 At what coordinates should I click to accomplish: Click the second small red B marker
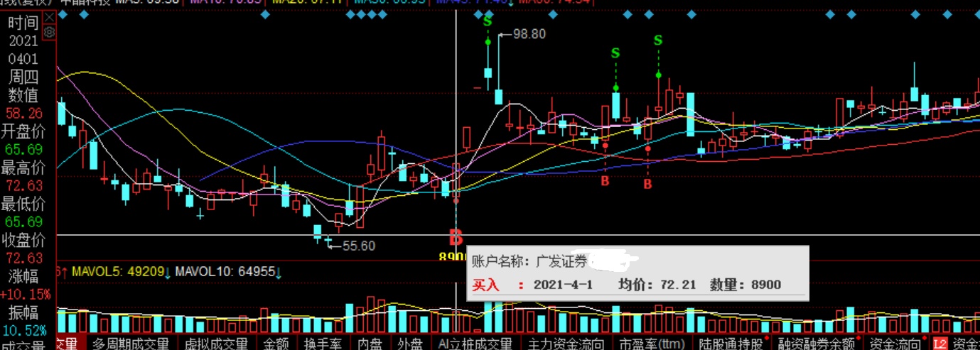tap(647, 184)
